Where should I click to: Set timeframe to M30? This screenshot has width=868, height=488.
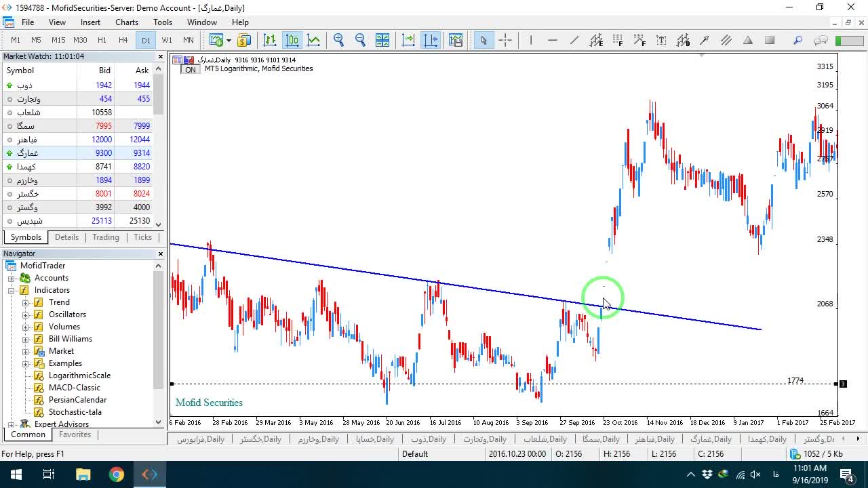[80, 40]
